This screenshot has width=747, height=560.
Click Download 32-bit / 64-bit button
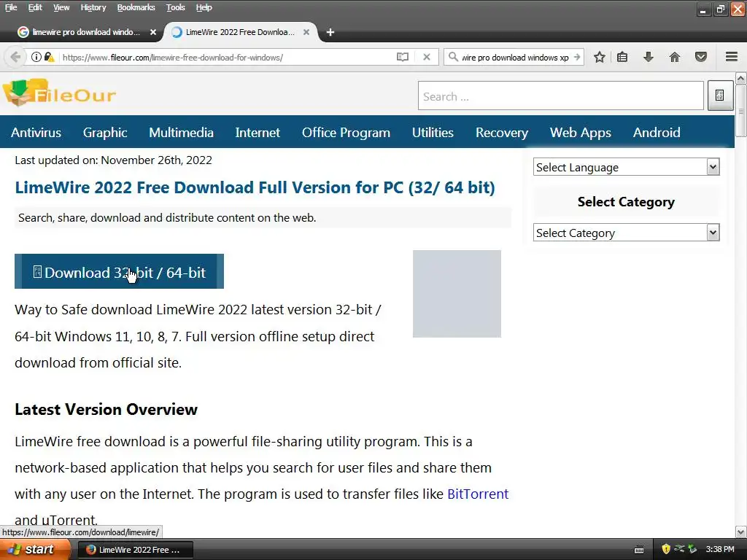[x=119, y=271]
